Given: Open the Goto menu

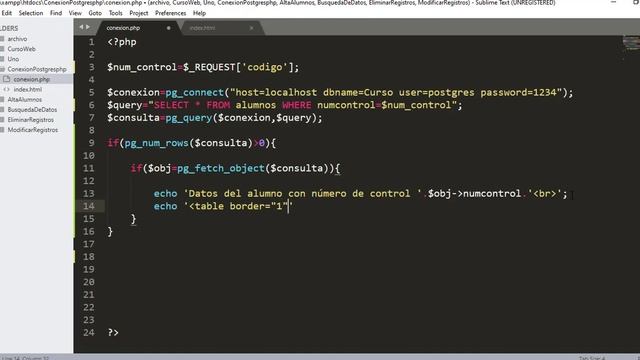Looking at the screenshot, I should (x=95, y=13).
